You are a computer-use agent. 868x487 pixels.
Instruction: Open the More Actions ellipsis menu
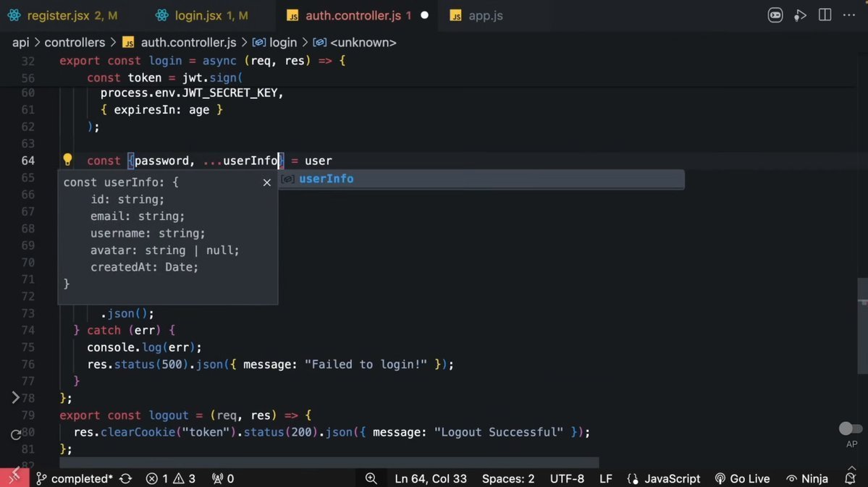pos(849,15)
